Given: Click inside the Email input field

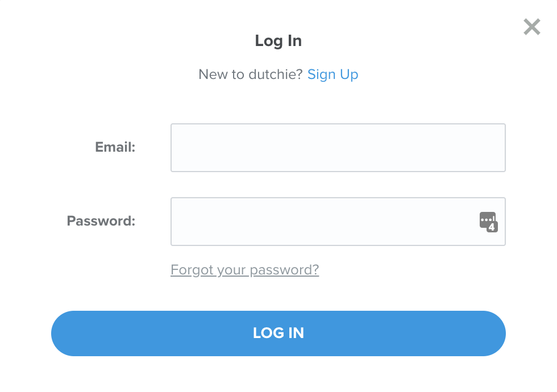Looking at the screenshot, I should click(338, 147).
